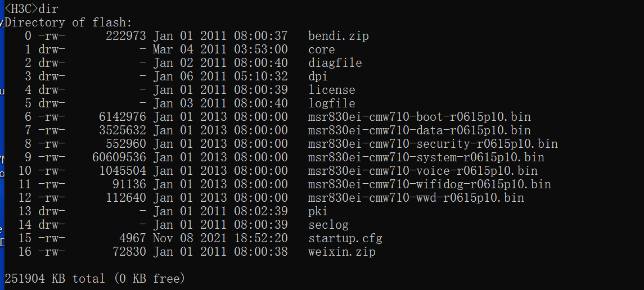Select the msr830ei-cmw710-wifidog-r0615p10.bin file
The image size is (644, 290).
pyautogui.click(x=430, y=185)
